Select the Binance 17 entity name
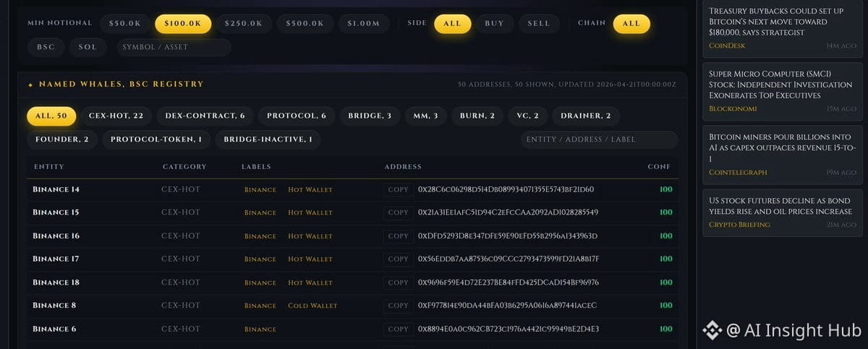 point(56,259)
